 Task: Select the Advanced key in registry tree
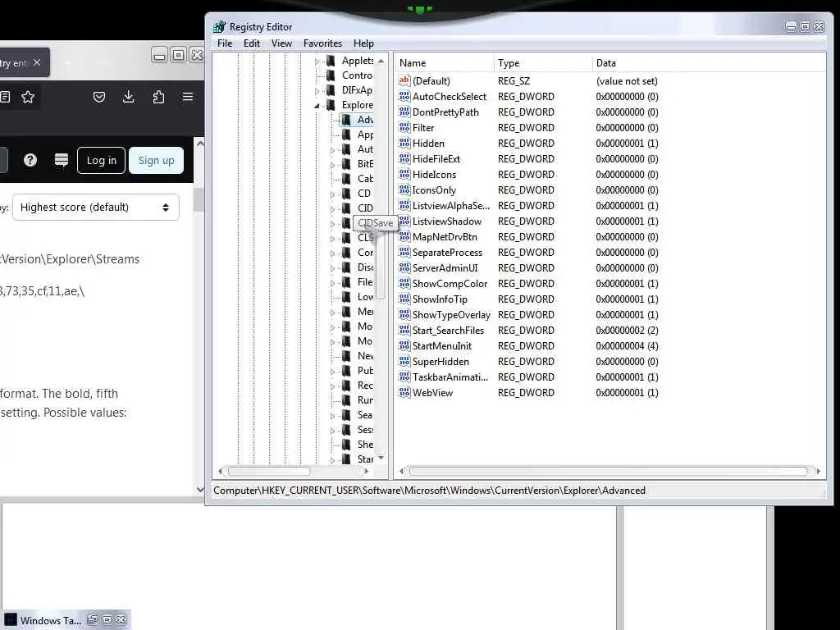(365, 120)
